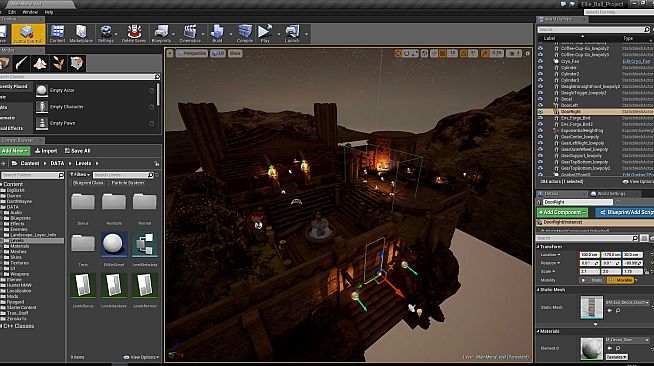654x366 pixels.
Task: Click the Add Component button
Action: [x=562, y=212]
